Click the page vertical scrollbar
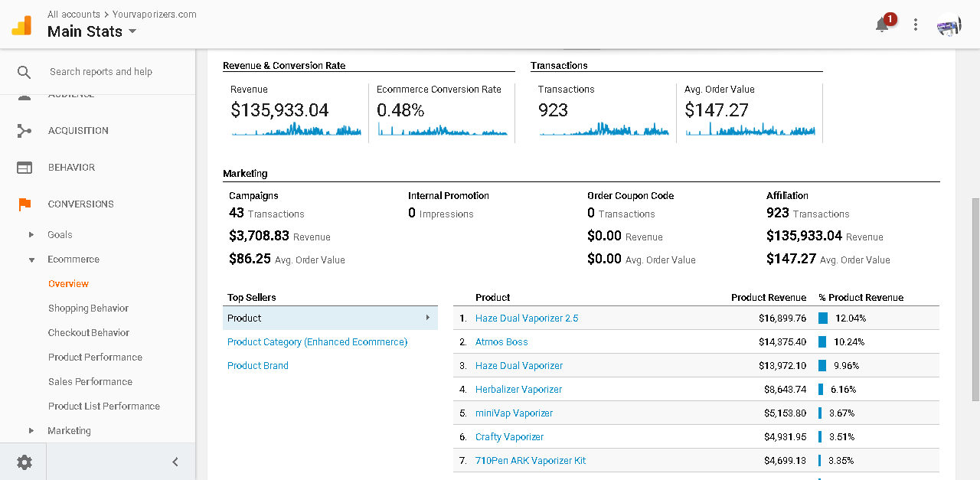980x480 pixels. (975, 299)
